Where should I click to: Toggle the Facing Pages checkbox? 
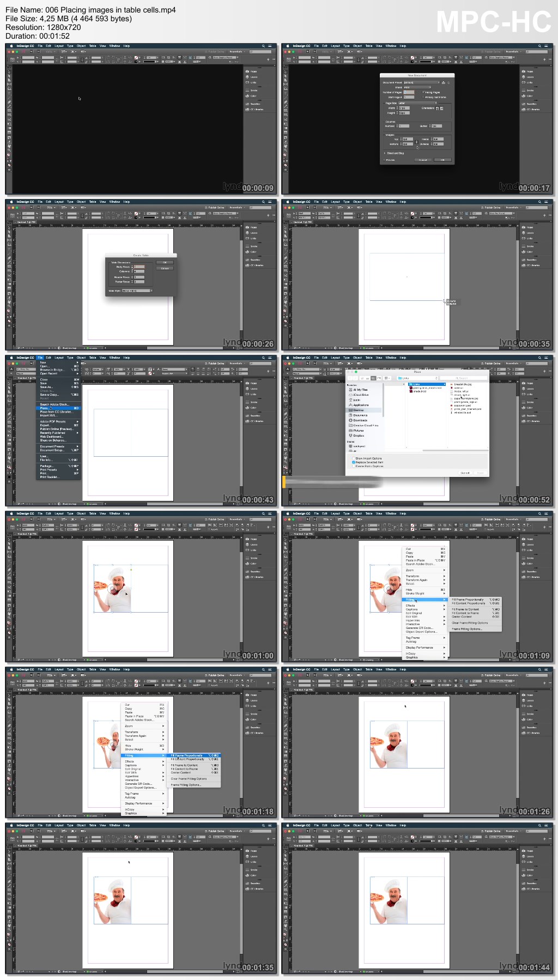coord(423,92)
